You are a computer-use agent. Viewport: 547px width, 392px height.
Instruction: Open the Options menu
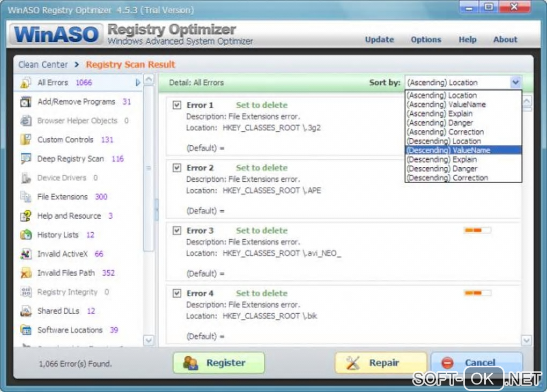pos(426,40)
